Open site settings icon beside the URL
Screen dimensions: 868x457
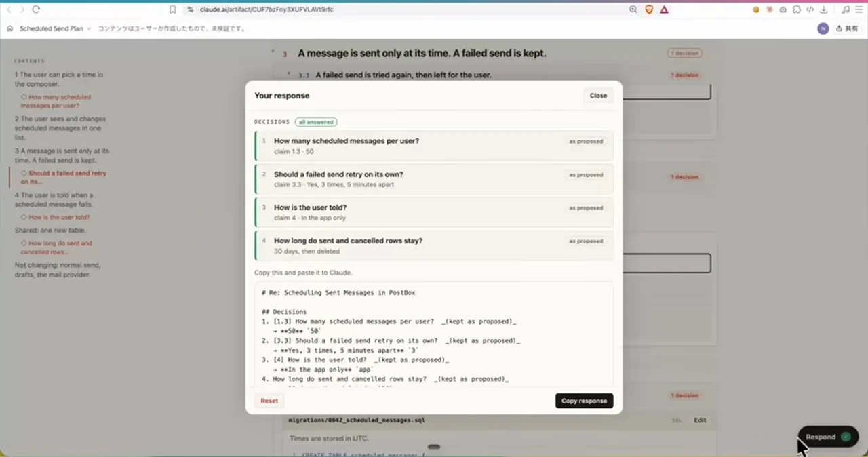[191, 9]
